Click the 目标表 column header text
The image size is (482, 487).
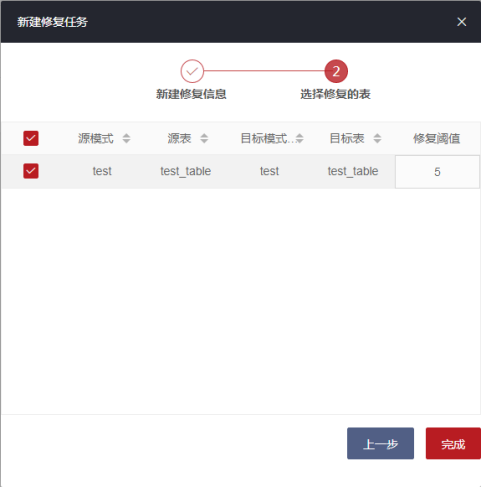347,138
